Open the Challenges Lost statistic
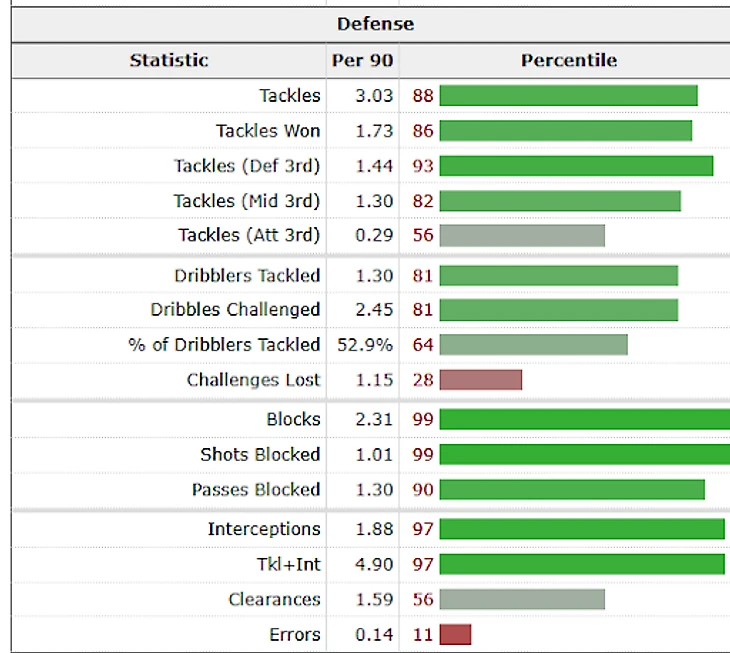The image size is (730, 653). click(x=253, y=380)
